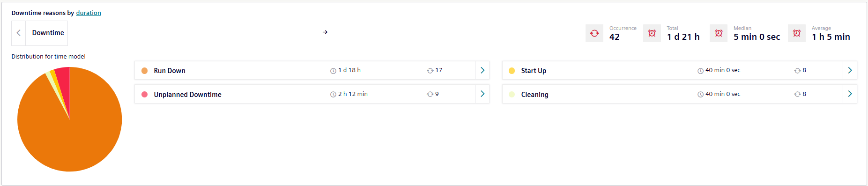The height and width of the screenshot is (186, 868).
Task: Click the Total alarm clock icon
Action: pos(652,33)
